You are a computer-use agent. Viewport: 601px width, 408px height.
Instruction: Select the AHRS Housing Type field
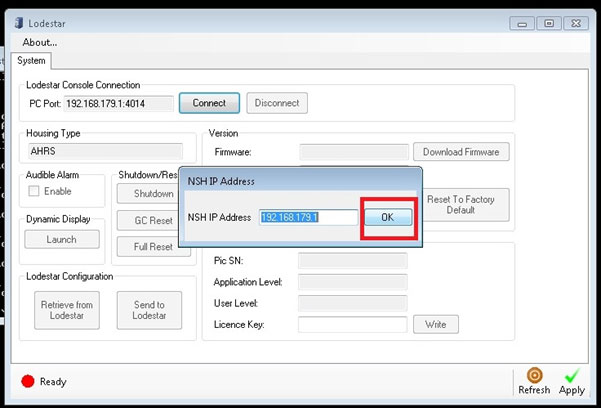(105, 151)
